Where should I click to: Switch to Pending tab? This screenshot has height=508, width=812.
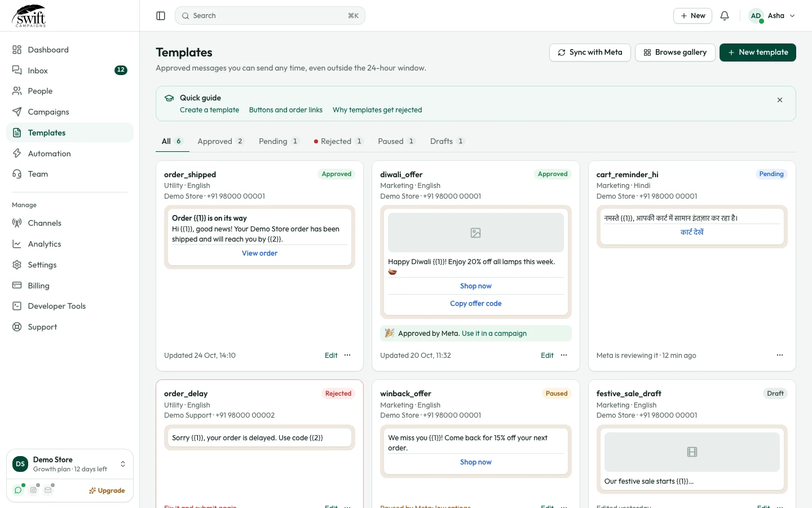pos(279,141)
